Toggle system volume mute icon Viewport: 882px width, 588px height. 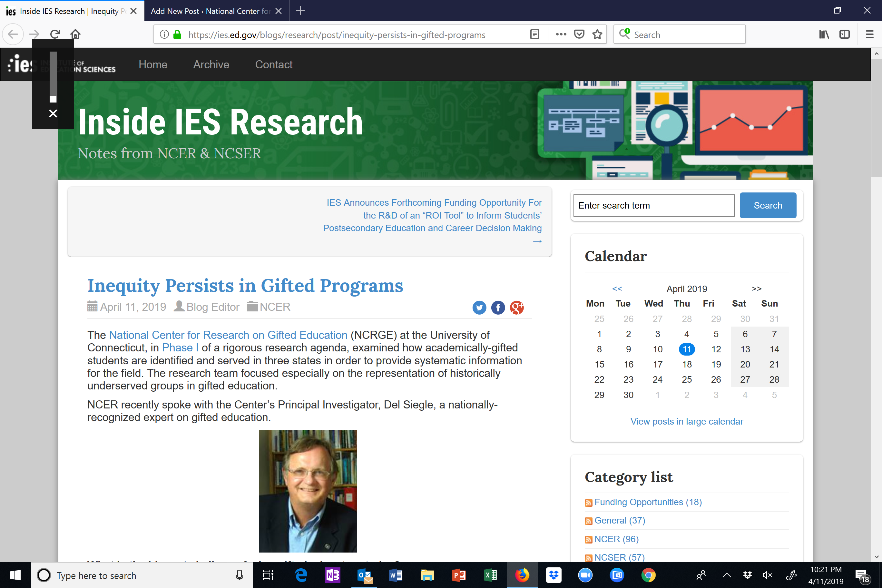(x=767, y=575)
